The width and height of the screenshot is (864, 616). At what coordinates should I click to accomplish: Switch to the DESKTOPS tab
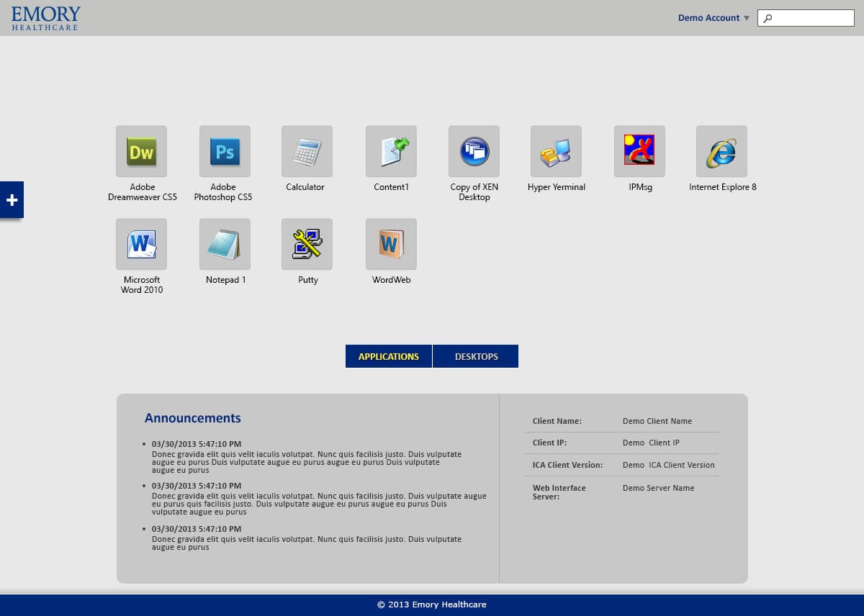pos(476,356)
